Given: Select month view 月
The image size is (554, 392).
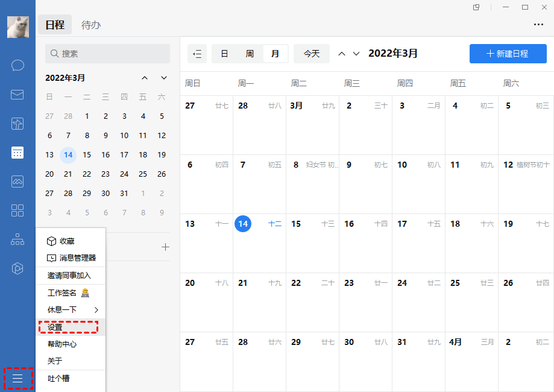Looking at the screenshot, I should [x=275, y=54].
